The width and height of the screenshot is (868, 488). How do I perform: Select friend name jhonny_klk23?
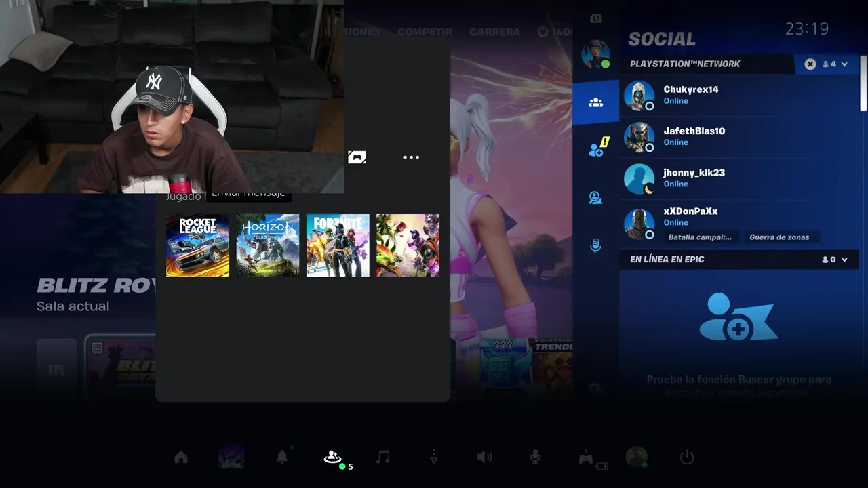click(694, 173)
